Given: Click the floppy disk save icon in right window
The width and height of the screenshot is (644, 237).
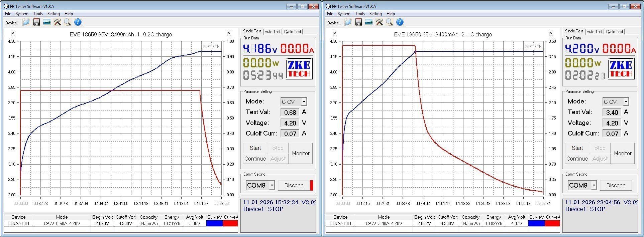Looking at the screenshot, I should (358, 22).
